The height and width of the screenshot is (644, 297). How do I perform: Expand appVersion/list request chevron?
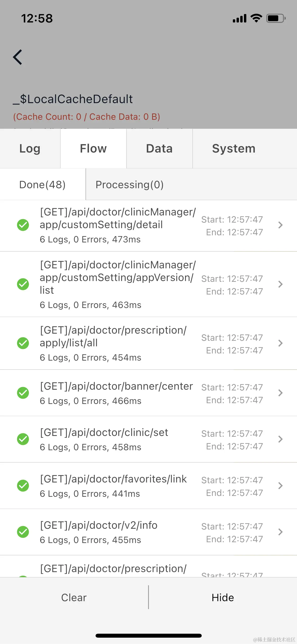coord(280,284)
